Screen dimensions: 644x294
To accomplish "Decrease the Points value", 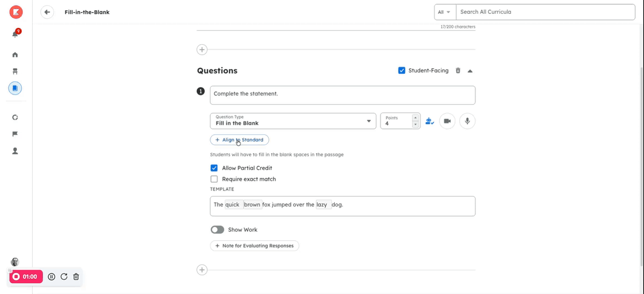I will pyautogui.click(x=415, y=124).
